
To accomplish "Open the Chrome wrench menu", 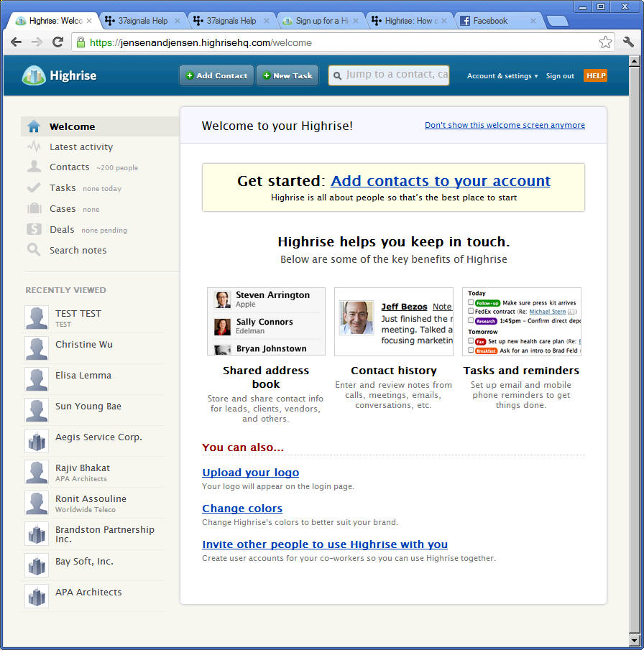I will [x=628, y=42].
